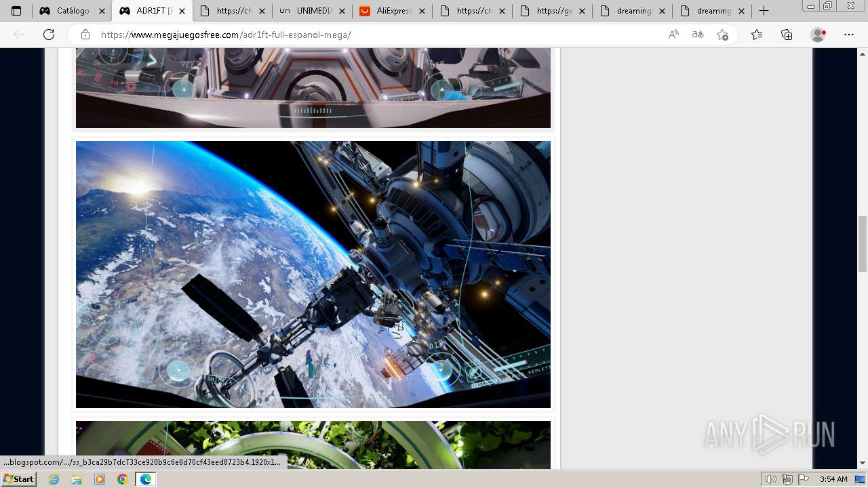Open the cockpit interior screenshot at top
The height and width of the screenshot is (488, 868).
coord(313,88)
